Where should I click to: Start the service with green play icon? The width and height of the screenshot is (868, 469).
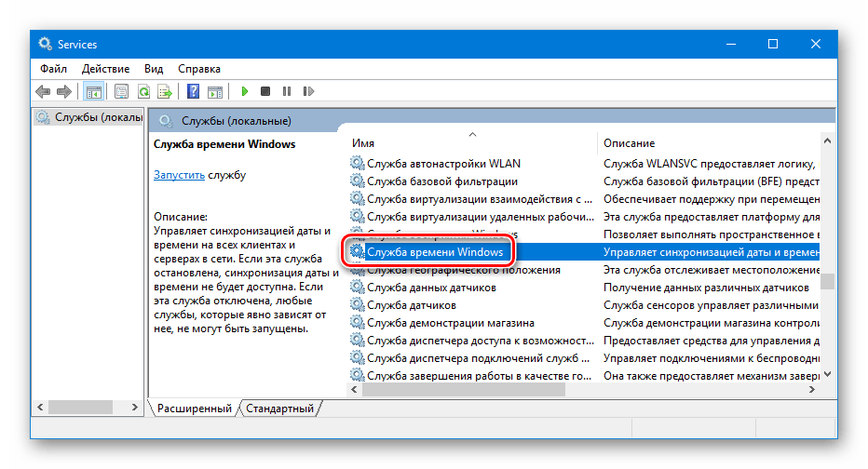(244, 91)
